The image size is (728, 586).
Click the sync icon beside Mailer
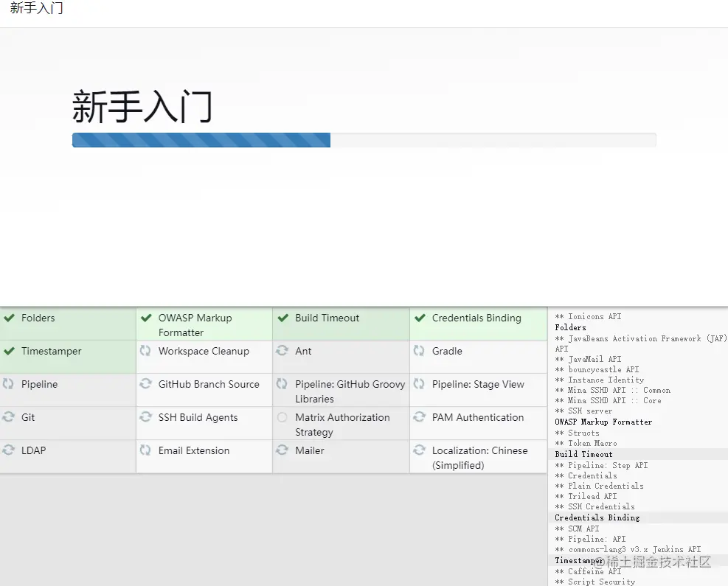pyautogui.click(x=282, y=450)
